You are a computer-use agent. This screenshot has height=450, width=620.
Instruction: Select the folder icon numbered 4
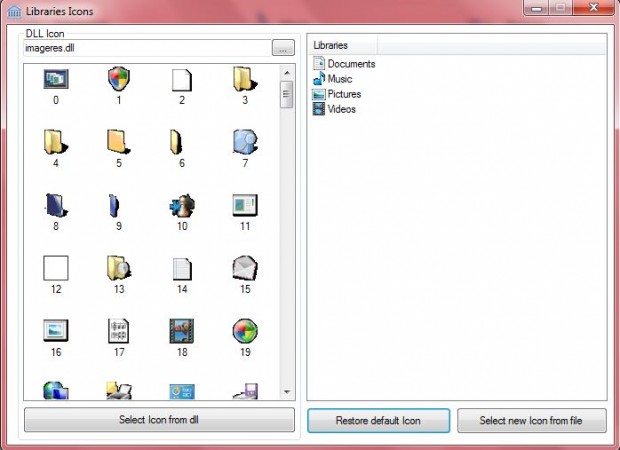pos(55,142)
